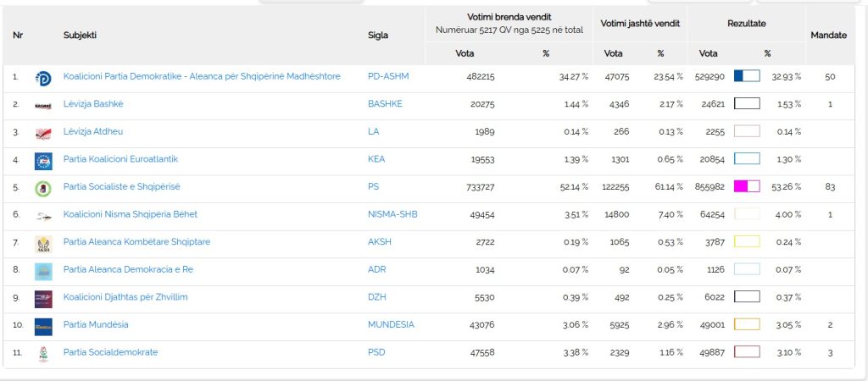Click the PD-ASHM party logo icon
The image size is (868, 381).
pyautogui.click(x=43, y=79)
